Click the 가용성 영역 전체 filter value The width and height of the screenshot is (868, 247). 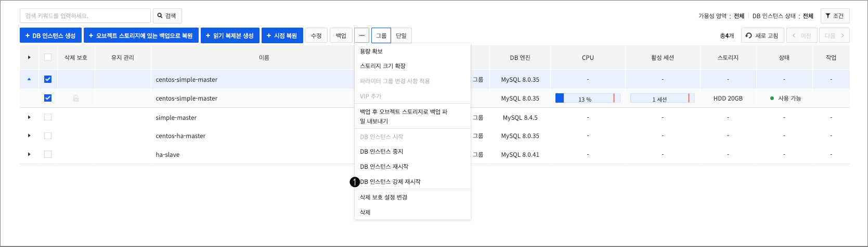pyautogui.click(x=739, y=16)
